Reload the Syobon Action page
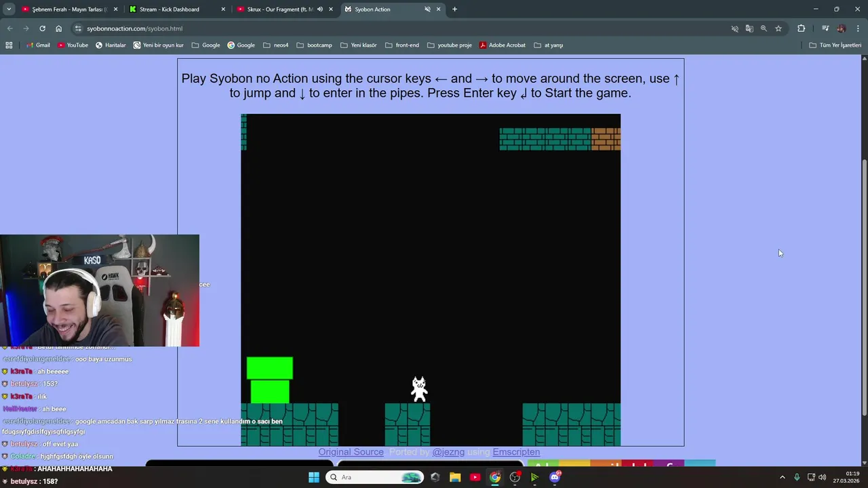 tap(42, 28)
